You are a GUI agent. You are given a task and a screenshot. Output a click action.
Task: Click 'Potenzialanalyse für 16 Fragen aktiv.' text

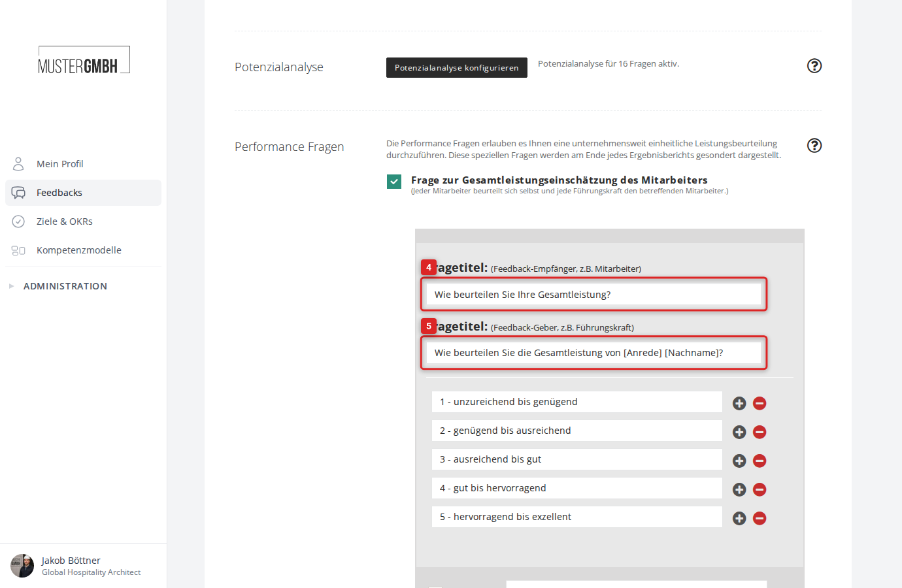[609, 64]
